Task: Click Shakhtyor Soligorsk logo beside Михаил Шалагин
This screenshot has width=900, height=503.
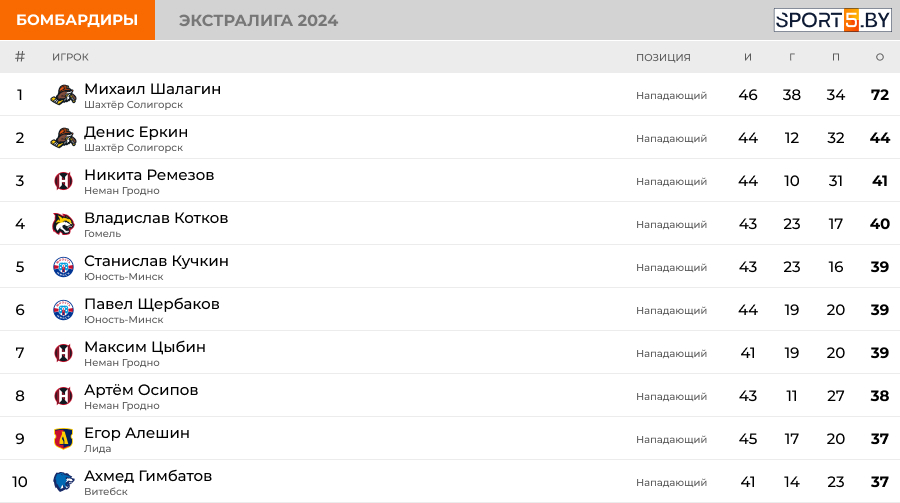Action: click(63, 95)
